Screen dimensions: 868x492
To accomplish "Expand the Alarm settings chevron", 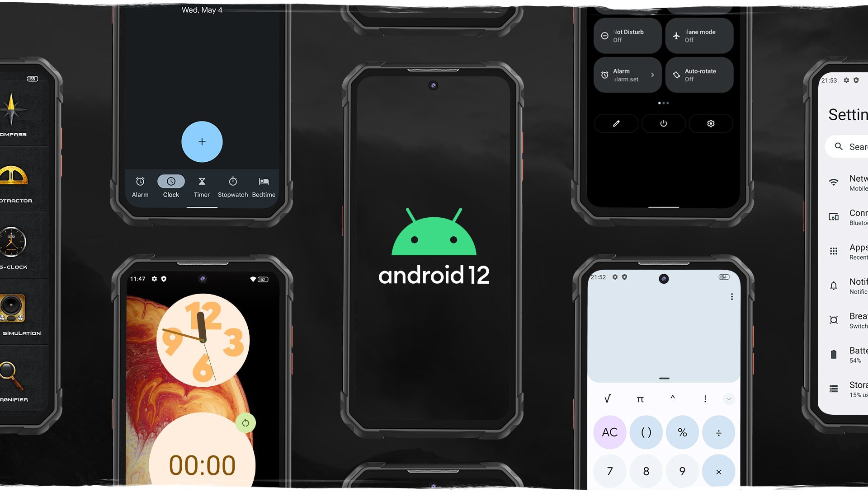I will pyautogui.click(x=652, y=75).
